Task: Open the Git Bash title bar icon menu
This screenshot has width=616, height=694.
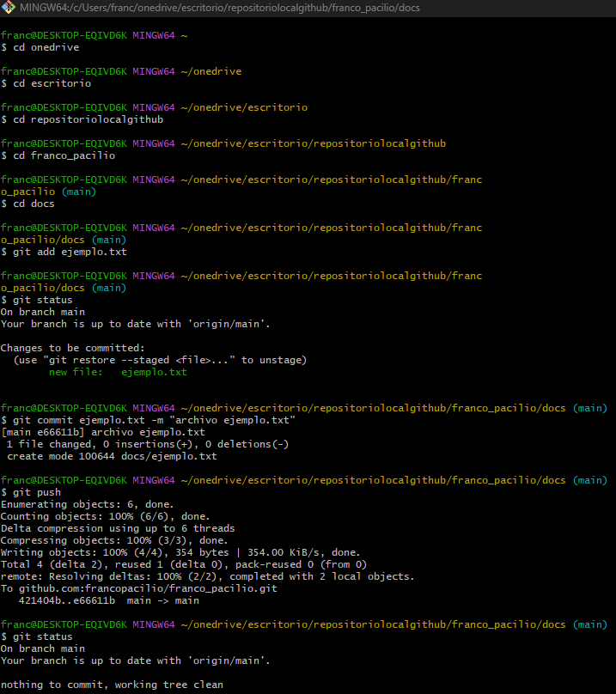Action: click(9, 8)
